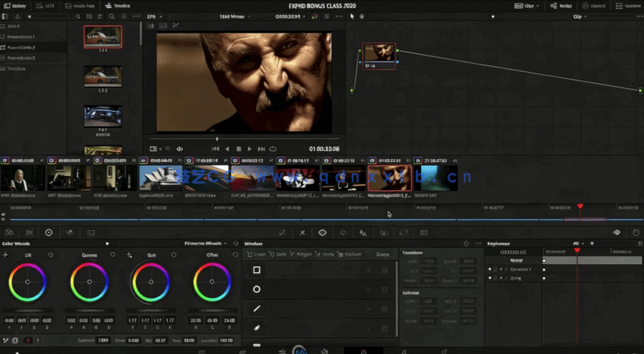644x354 pixels.
Task: Toggle loop playback in viewer
Action: (x=273, y=149)
